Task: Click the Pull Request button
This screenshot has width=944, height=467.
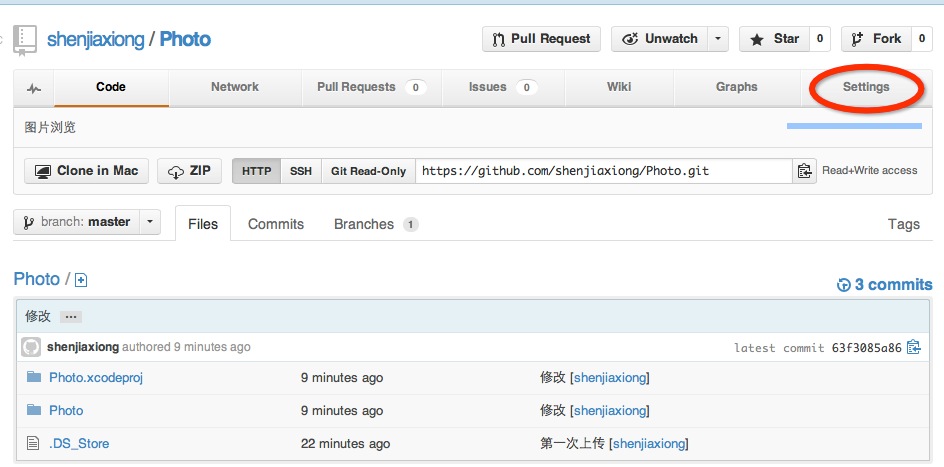Action: click(541, 39)
